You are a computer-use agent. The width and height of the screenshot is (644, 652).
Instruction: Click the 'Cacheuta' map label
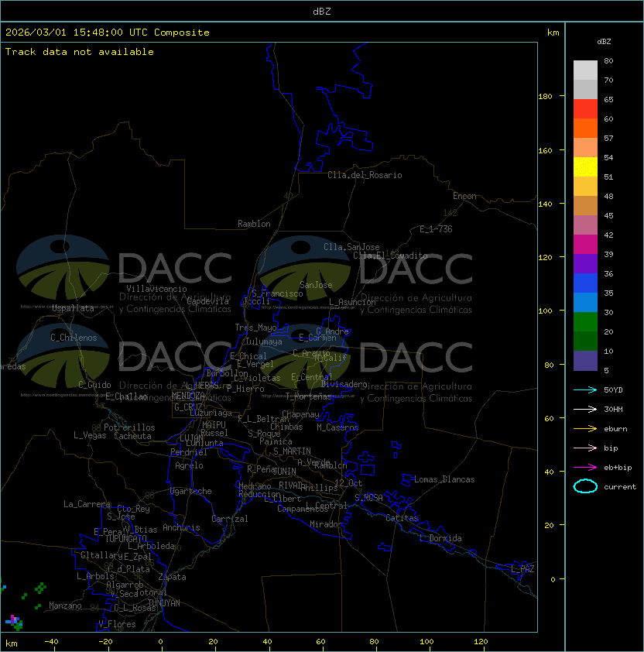click(132, 436)
